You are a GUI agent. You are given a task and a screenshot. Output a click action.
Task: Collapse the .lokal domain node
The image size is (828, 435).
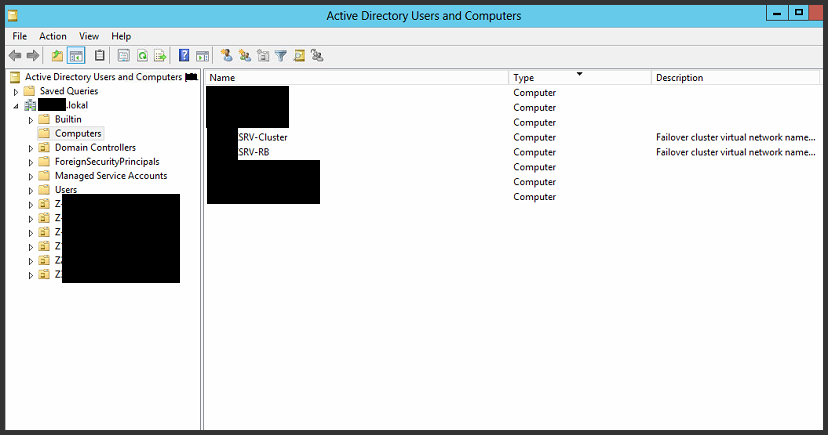point(16,106)
